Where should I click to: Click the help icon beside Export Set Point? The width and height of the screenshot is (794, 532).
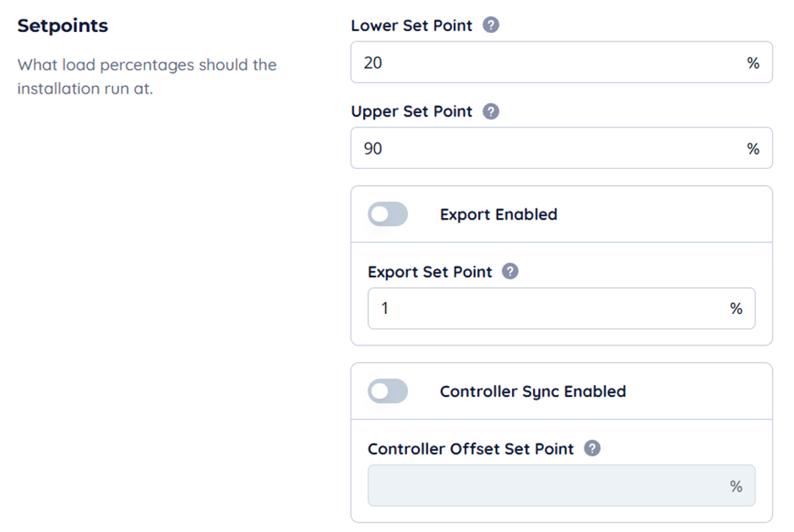click(510, 272)
